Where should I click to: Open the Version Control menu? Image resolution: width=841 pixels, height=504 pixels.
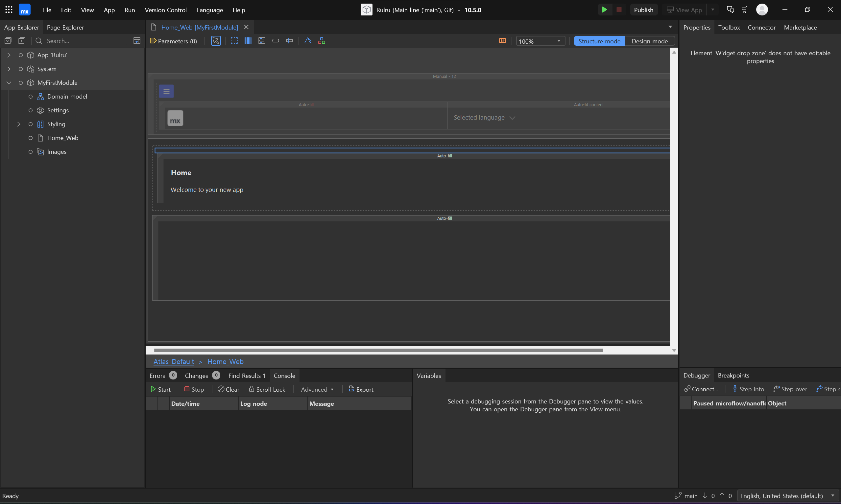[165, 10]
